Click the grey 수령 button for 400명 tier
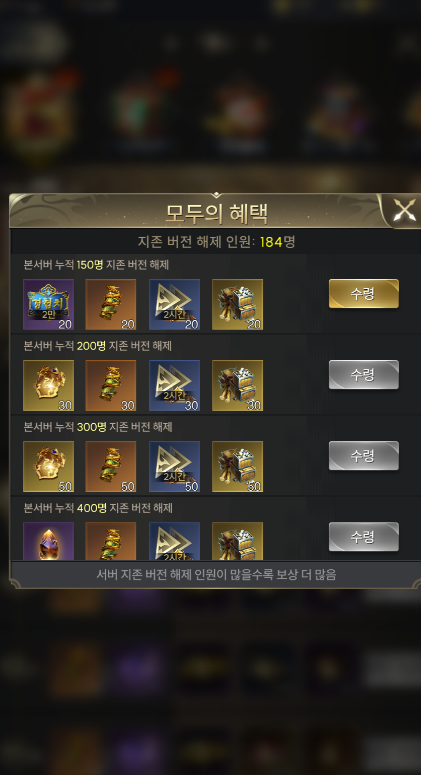This screenshot has height=775, width=421. [364, 537]
